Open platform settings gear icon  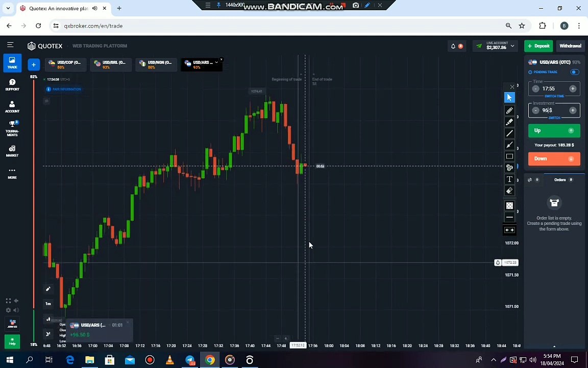(x=8, y=310)
